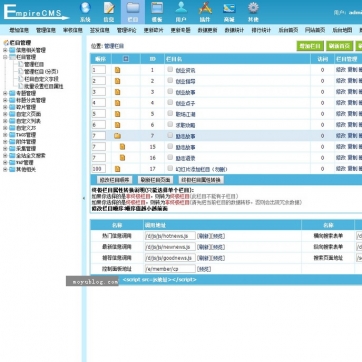Click the 终极栏目属性转换 button
The height and width of the screenshot is (362, 362).
(x=201, y=180)
